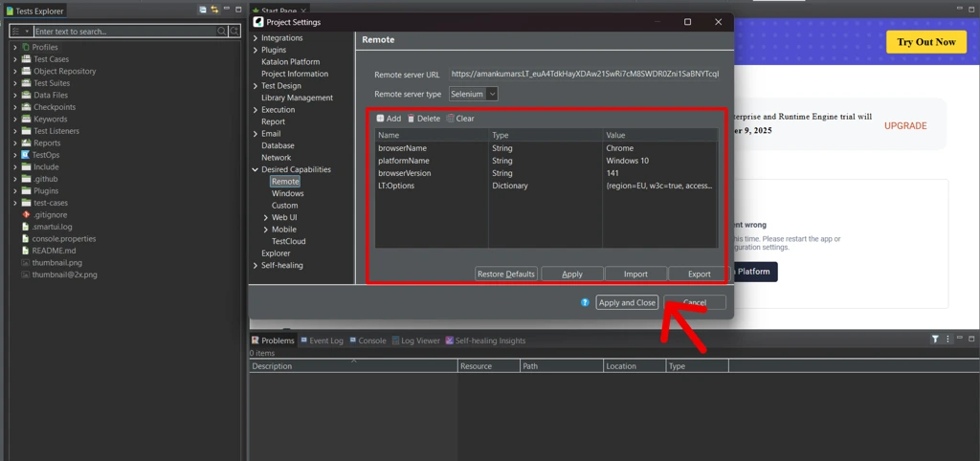Select Katalon Platform in settings tree
Screen dimensions: 980x461
tap(291, 62)
